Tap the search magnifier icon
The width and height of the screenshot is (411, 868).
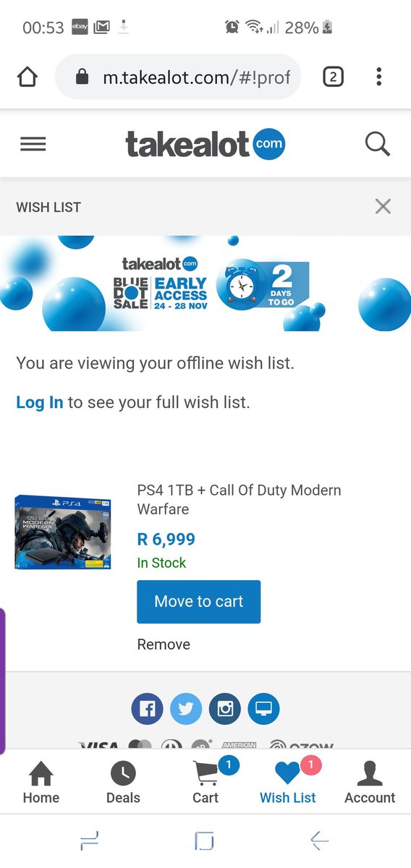click(x=378, y=144)
